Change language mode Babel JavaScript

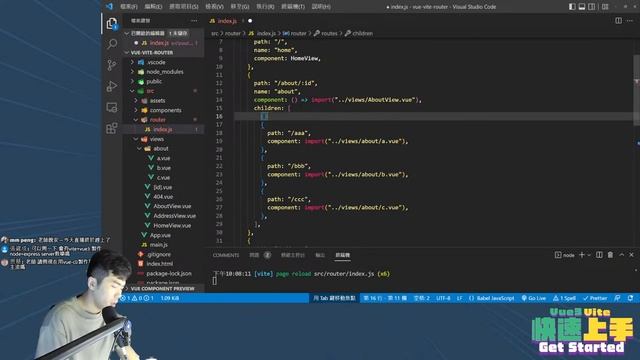point(491,298)
